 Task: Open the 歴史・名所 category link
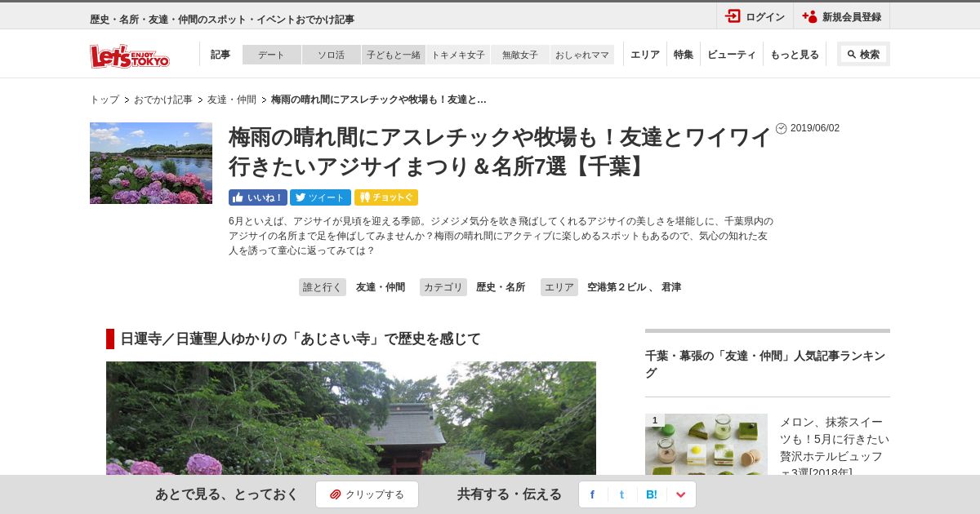501,287
